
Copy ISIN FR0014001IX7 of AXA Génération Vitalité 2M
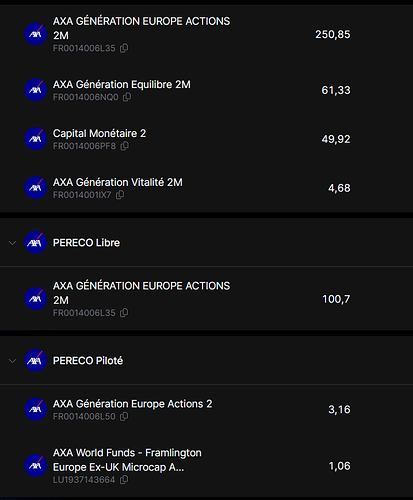tap(120, 195)
